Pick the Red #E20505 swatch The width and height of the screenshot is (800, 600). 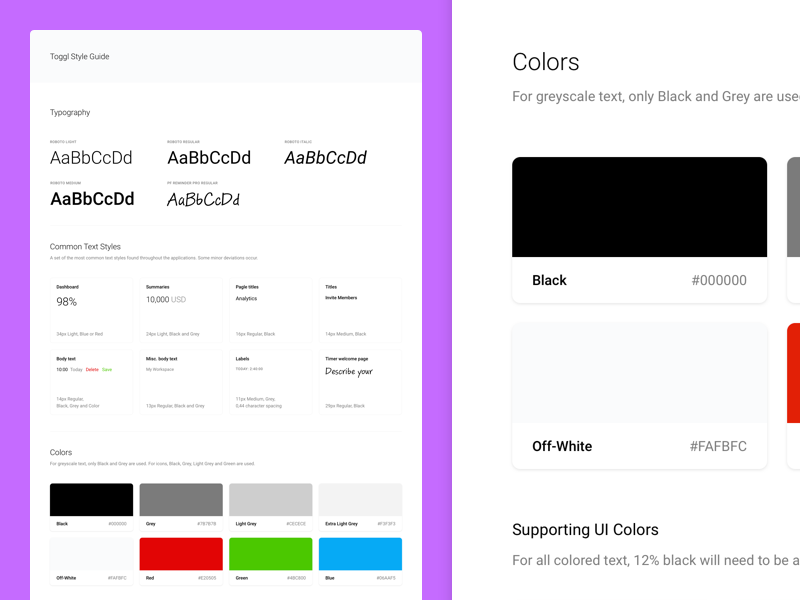click(181, 561)
